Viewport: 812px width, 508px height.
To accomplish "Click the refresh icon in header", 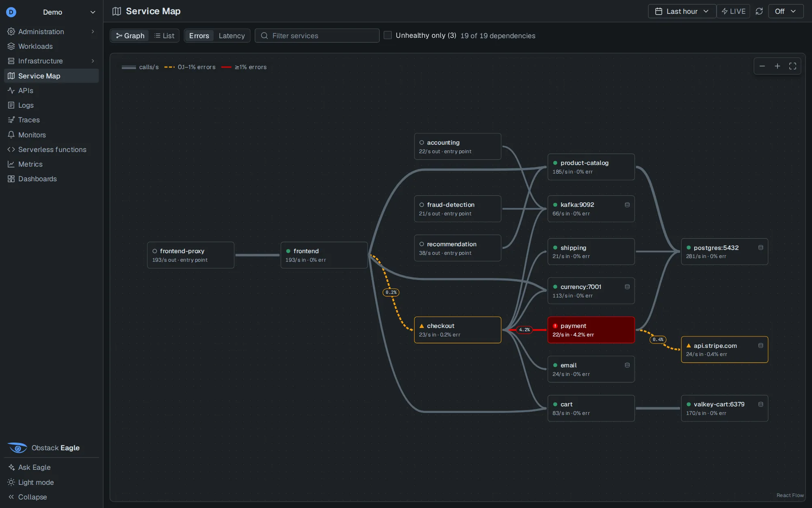I will pyautogui.click(x=759, y=11).
